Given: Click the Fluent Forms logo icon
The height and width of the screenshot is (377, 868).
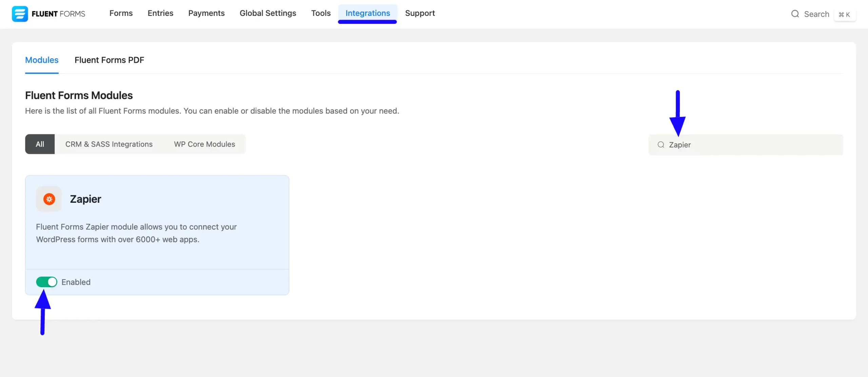Looking at the screenshot, I should (x=20, y=14).
